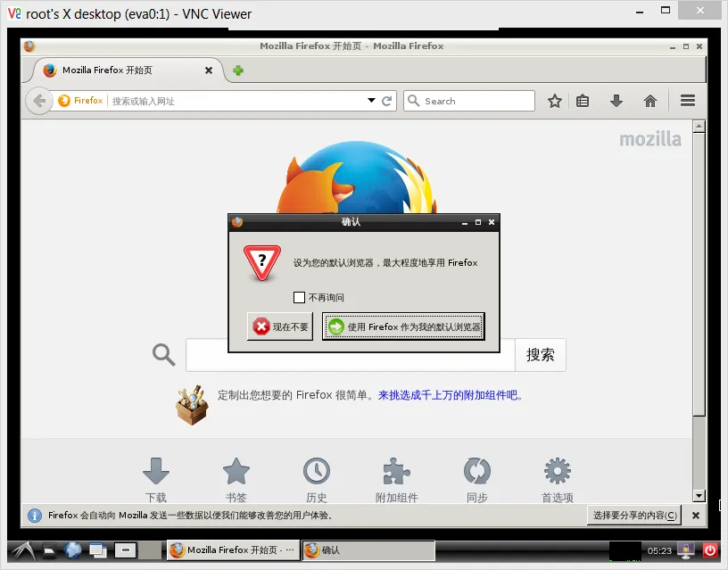Open the hamburger menu button

pyautogui.click(x=688, y=100)
